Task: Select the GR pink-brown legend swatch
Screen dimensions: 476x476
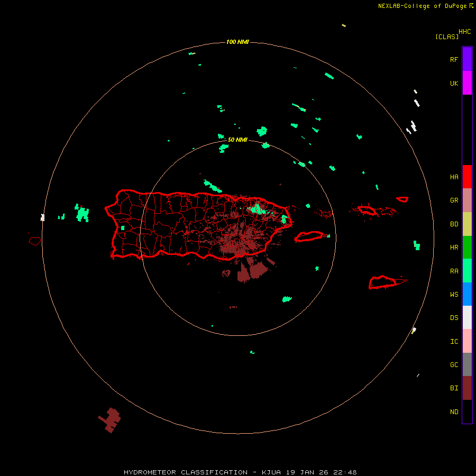Action: pyautogui.click(x=467, y=200)
